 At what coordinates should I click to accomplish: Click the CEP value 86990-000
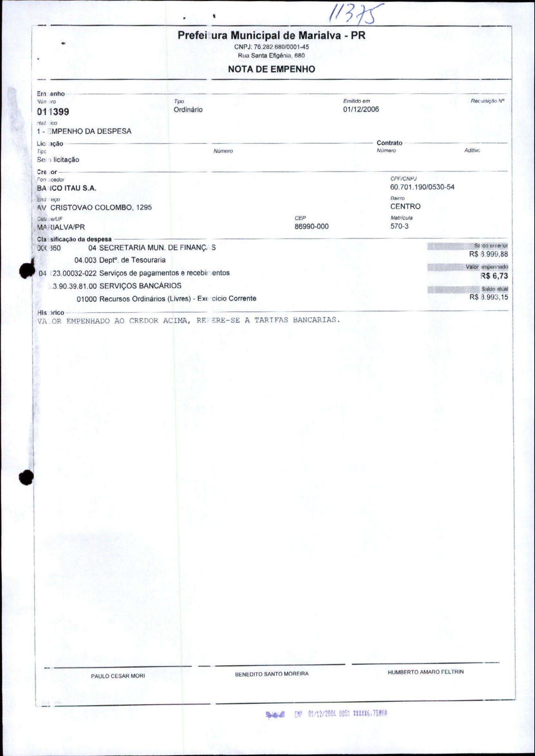(x=311, y=226)
